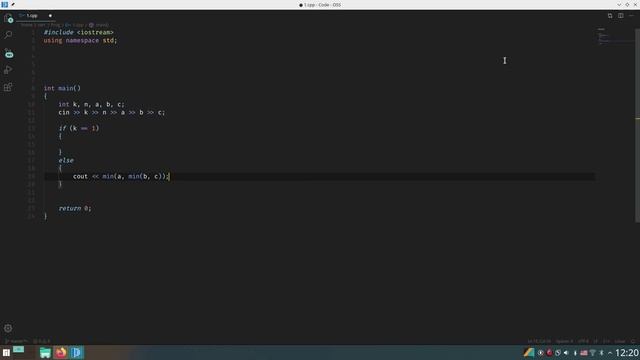The image size is (640, 360).
Task: Click the editor action icon left of split editor
Action: pos(610,16)
